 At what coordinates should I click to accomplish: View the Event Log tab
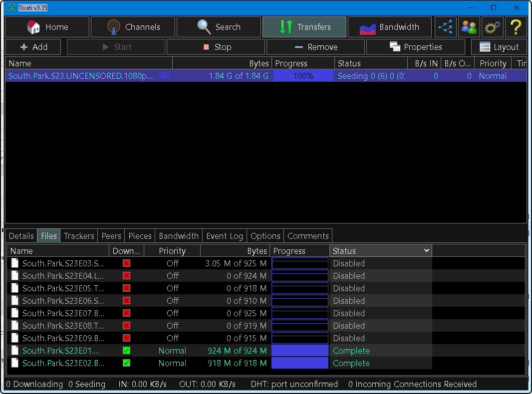tap(225, 236)
